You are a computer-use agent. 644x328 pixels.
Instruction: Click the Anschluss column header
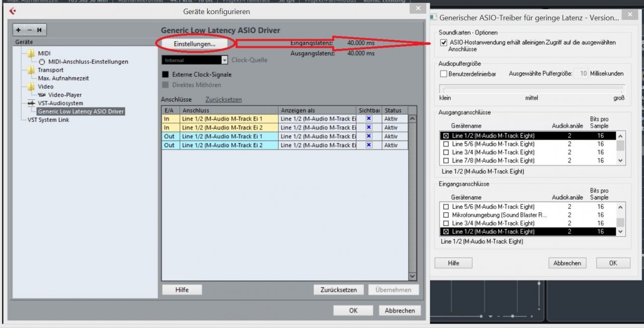[229, 110]
